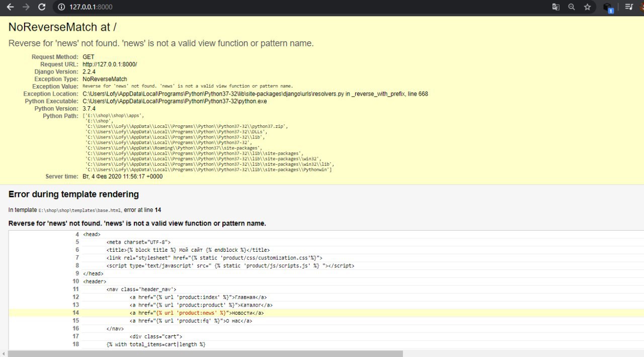This screenshot has width=644, height=357.
Task: Reload the page with refresh icon
Action: pos(42,7)
